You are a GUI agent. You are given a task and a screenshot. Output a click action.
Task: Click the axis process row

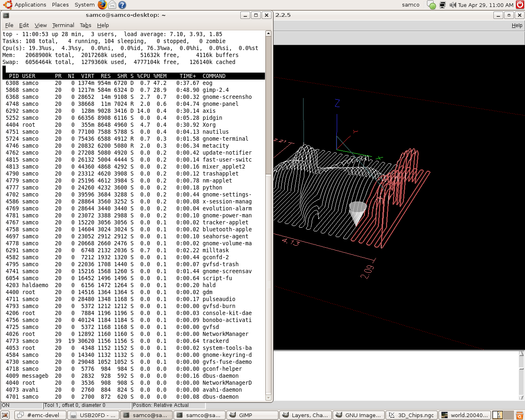click(x=134, y=111)
